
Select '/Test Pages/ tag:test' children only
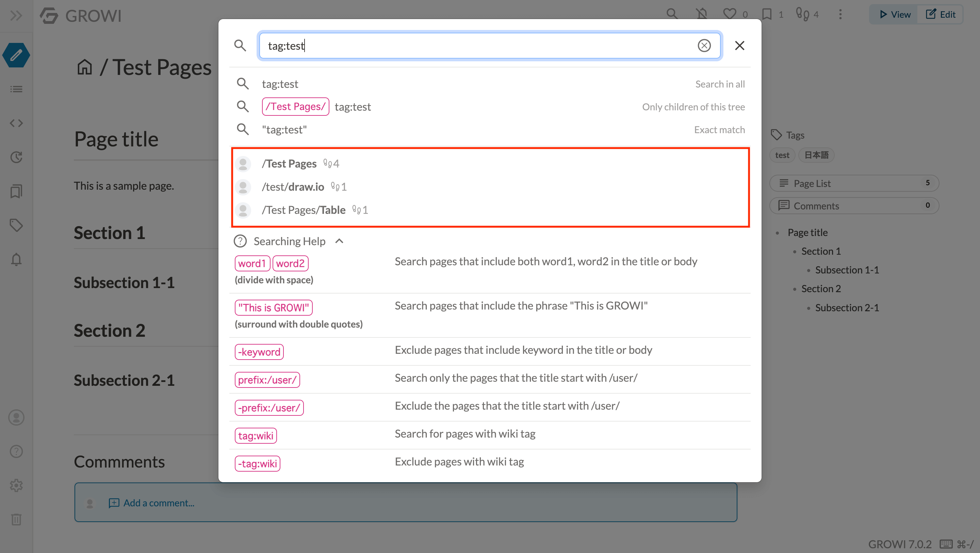coord(490,107)
